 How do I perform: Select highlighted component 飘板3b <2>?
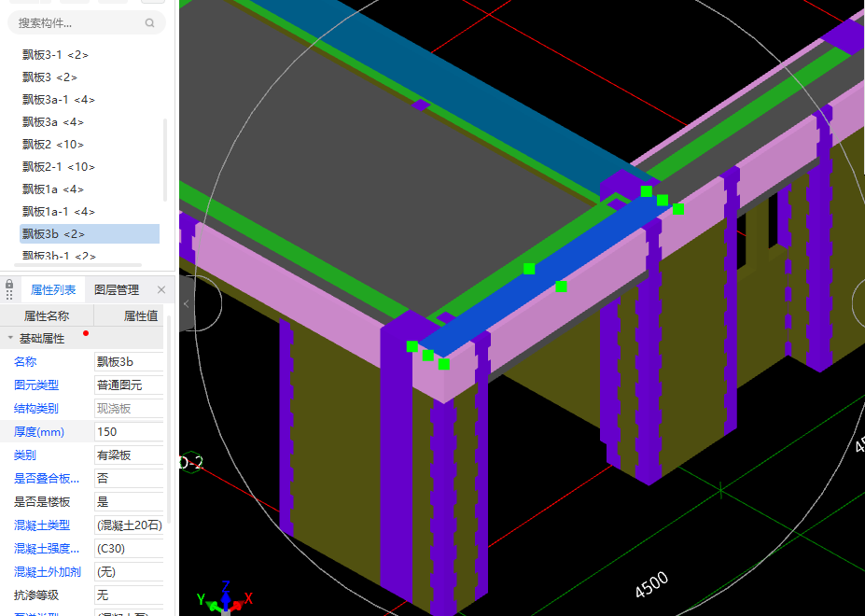tap(90, 234)
